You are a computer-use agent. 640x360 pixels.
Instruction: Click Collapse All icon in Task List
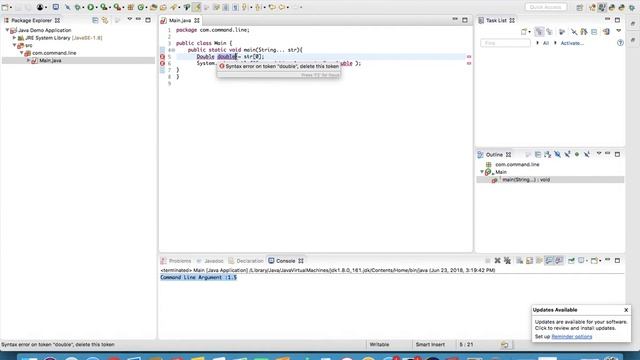(594, 31)
